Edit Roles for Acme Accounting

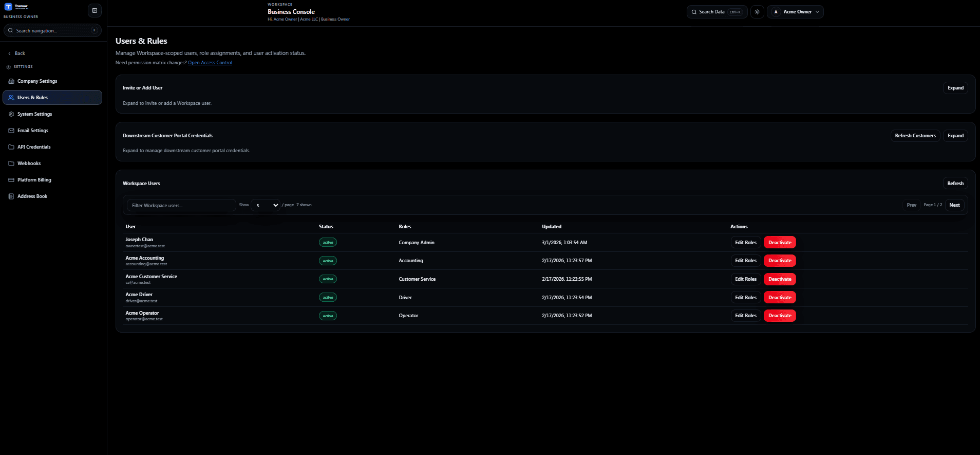[746, 261]
